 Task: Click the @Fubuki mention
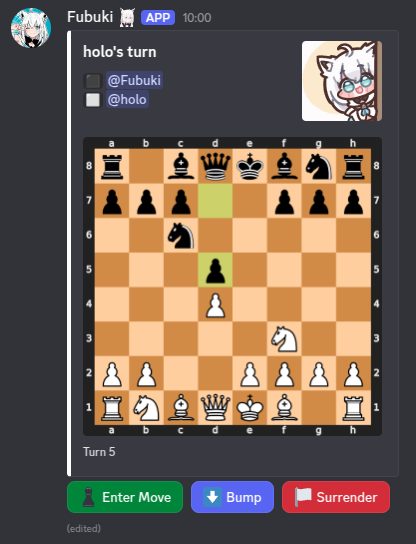[134, 80]
